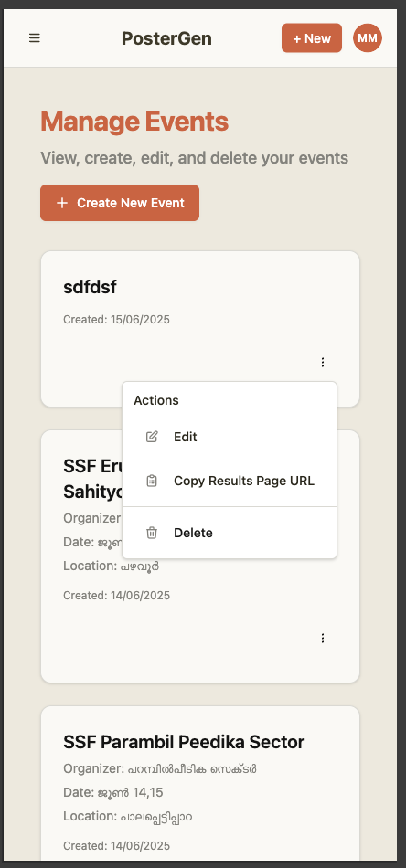Click the Location line of the Sahityotsav card
406x868 pixels.
(112, 566)
